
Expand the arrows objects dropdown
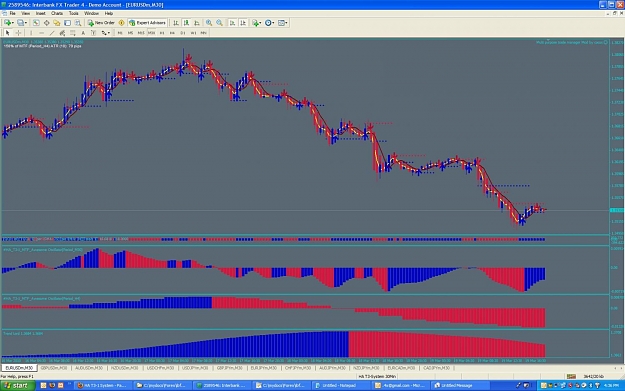click(x=109, y=33)
